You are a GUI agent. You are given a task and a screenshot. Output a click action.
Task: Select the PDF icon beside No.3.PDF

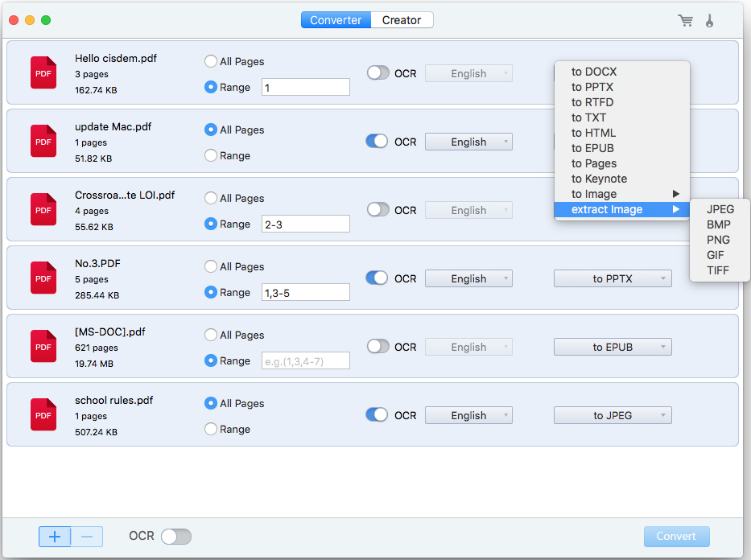coord(43,278)
